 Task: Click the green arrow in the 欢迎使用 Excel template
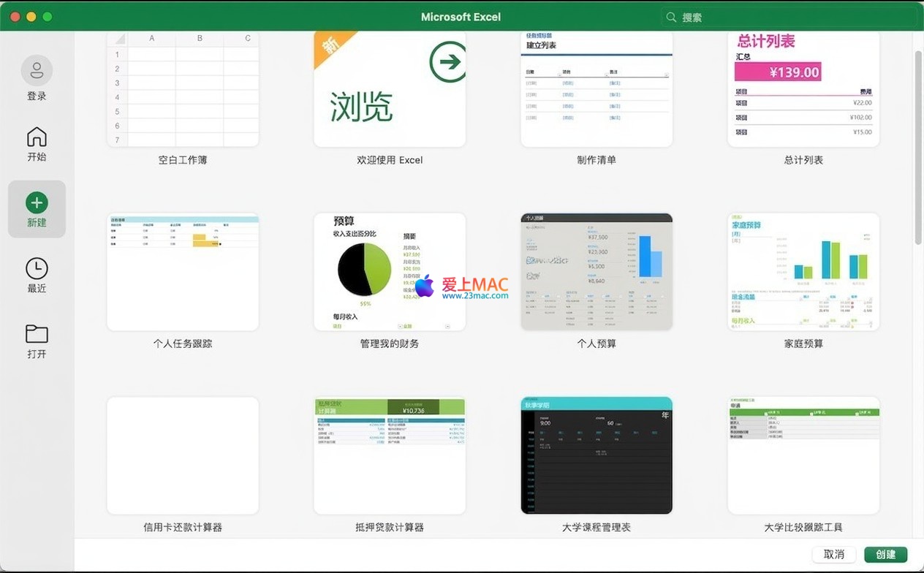[x=447, y=62]
